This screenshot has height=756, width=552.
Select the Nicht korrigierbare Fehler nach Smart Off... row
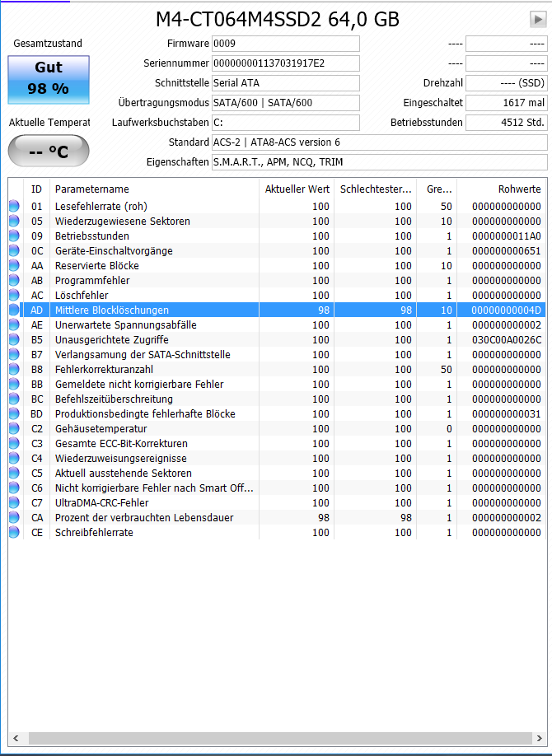tap(277, 488)
